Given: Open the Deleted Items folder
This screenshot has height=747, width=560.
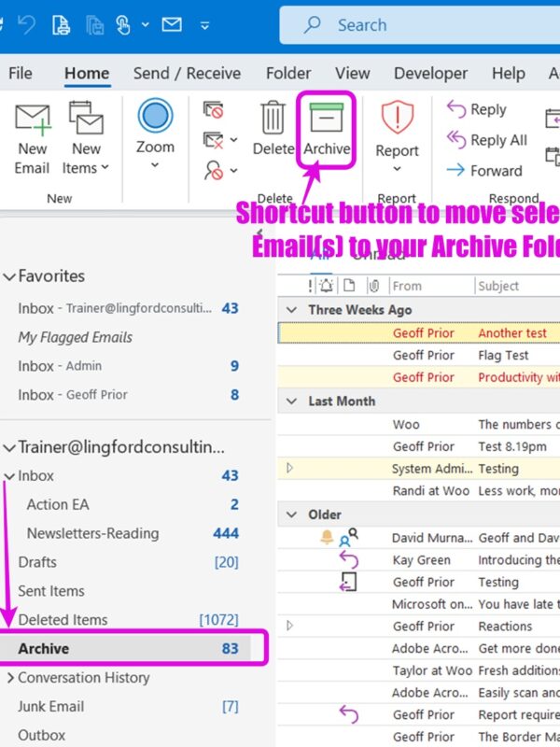Looking at the screenshot, I should click(x=63, y=619).
